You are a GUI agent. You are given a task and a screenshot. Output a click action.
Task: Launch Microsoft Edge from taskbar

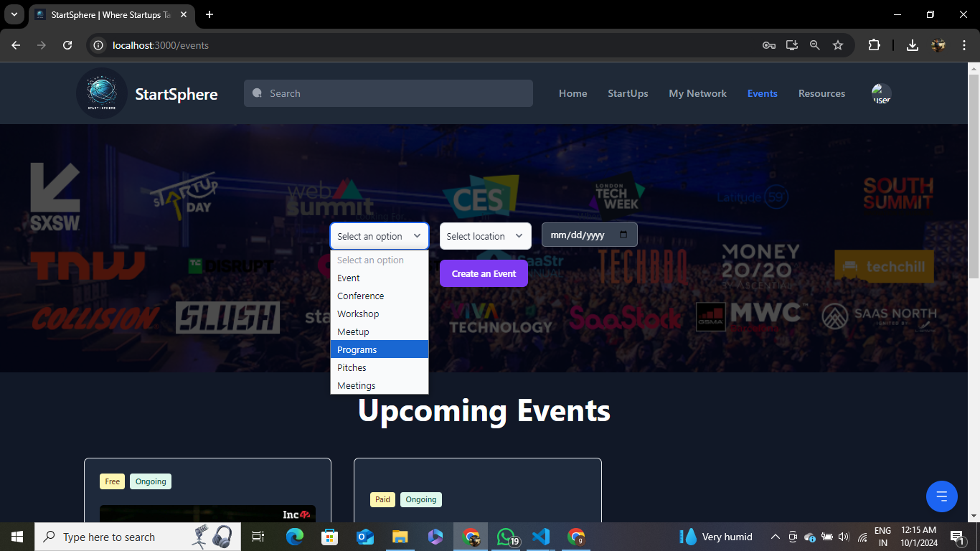point(295,537)
